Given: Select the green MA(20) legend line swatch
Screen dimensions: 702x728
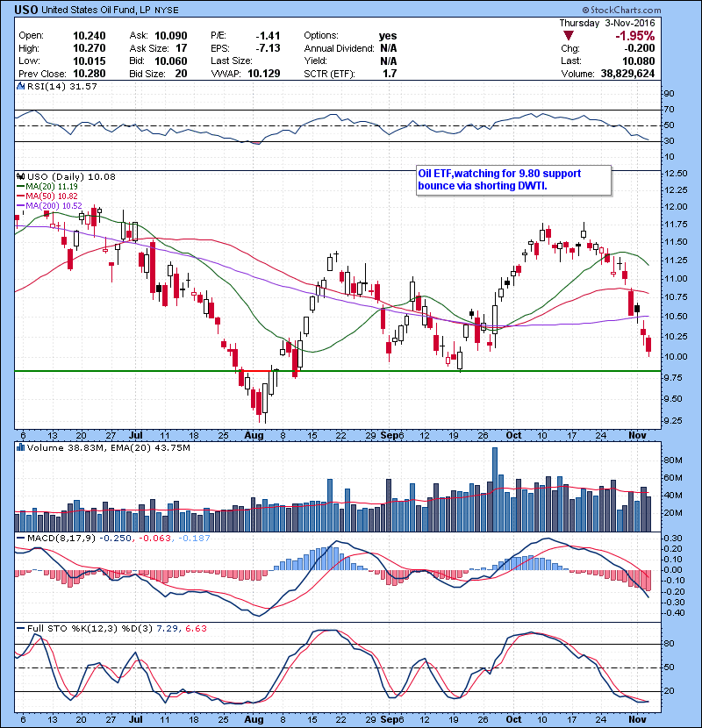Looking at the screenshot, I should click(20, 186).
